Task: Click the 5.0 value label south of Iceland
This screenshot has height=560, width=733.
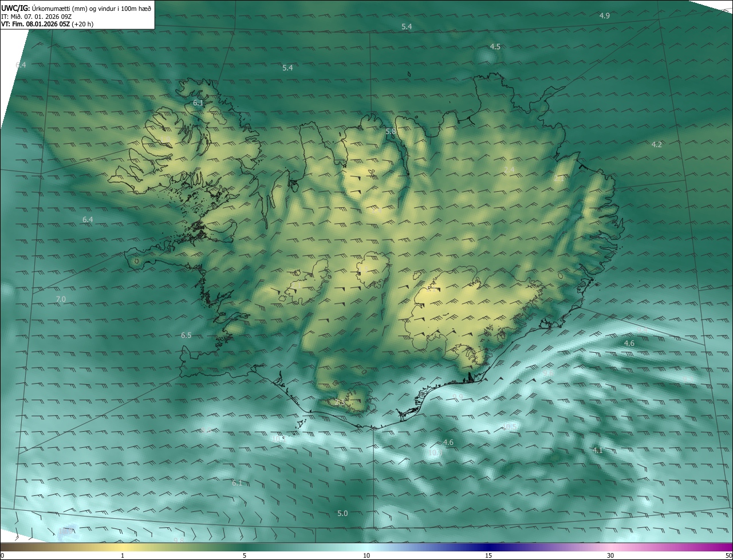Action: pos(342,513)
